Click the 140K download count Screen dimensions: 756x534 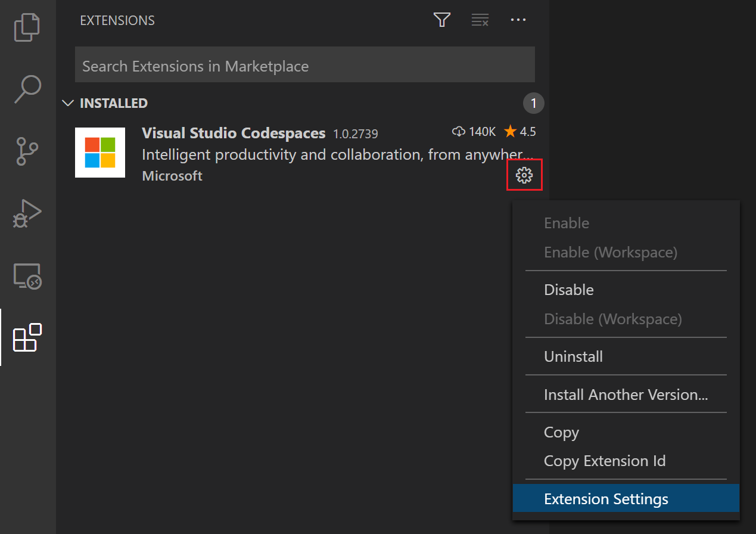(474, 132)
